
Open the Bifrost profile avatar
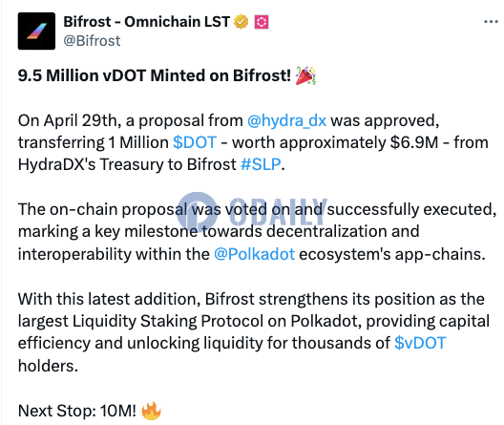pyautogui.click(x=36, y=31)
